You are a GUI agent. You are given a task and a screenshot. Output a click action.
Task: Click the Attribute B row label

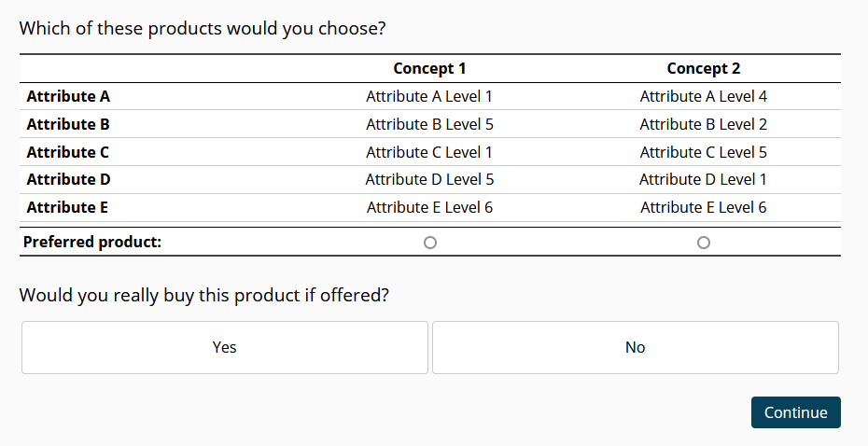click(x=68, y=124)
